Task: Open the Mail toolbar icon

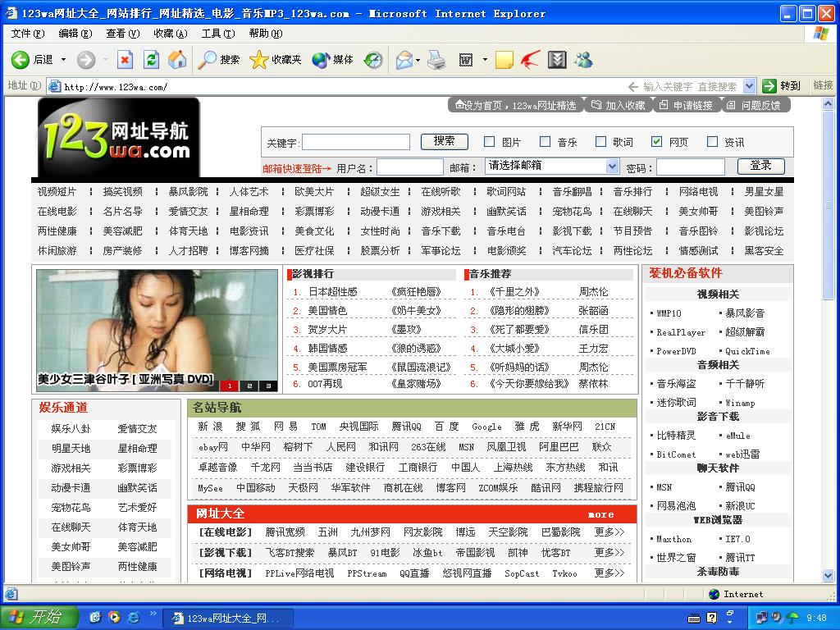Action: [404, 59]
